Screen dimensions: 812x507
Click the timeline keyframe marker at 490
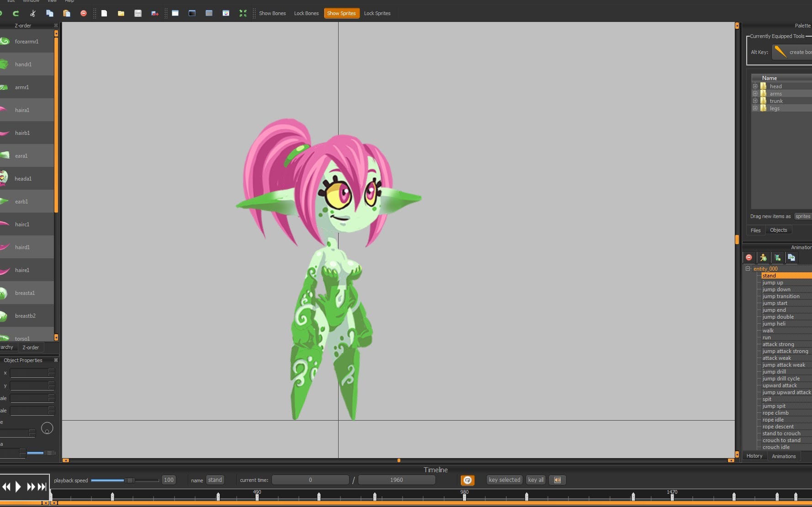coord(257,496)
